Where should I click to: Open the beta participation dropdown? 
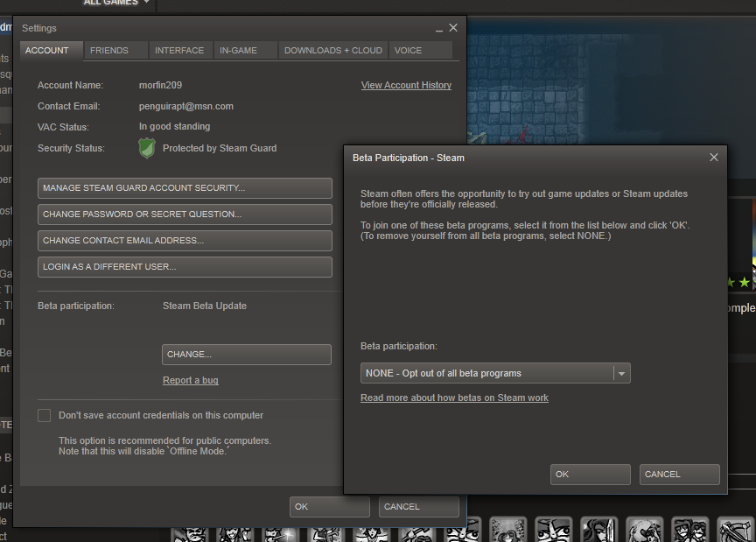click(490, 372)
